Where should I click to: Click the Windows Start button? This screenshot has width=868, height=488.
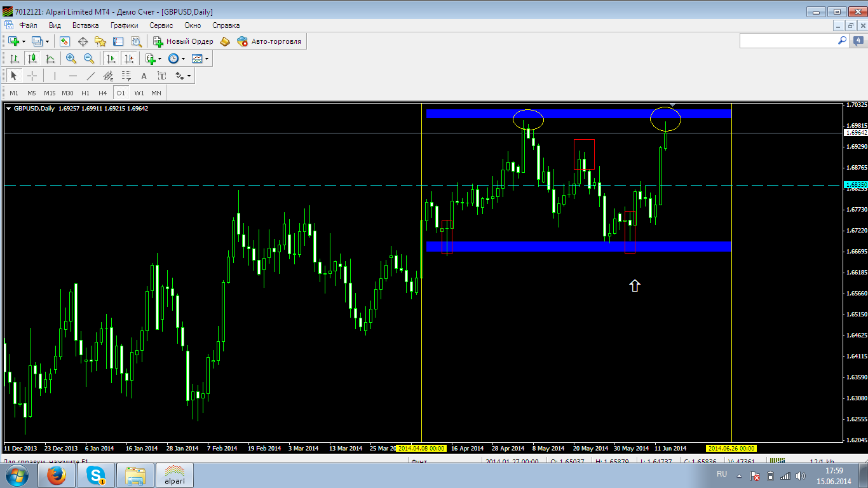coord(17,475)
